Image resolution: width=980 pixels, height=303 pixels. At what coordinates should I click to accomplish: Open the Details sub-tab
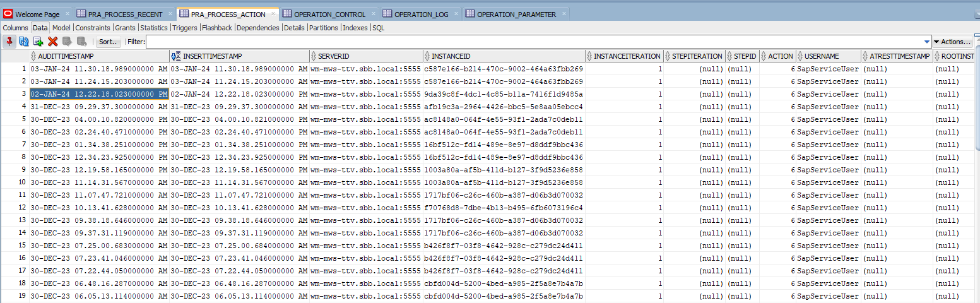[294, 28]
